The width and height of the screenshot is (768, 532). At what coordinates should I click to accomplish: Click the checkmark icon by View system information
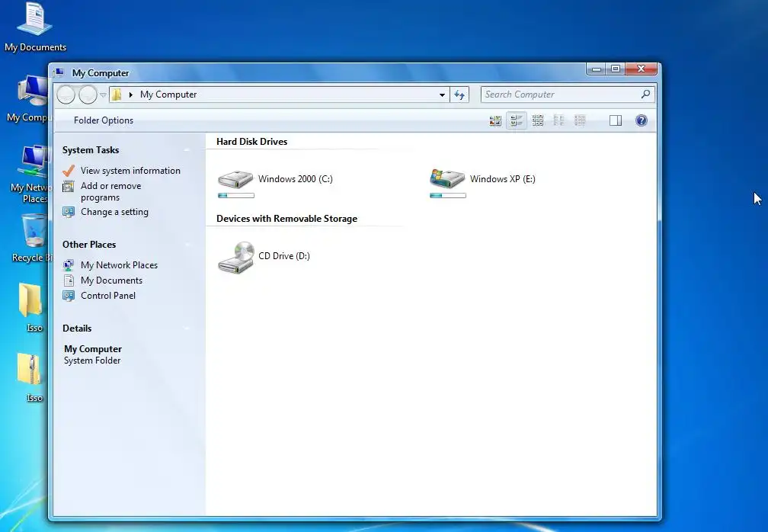[69, 171]
